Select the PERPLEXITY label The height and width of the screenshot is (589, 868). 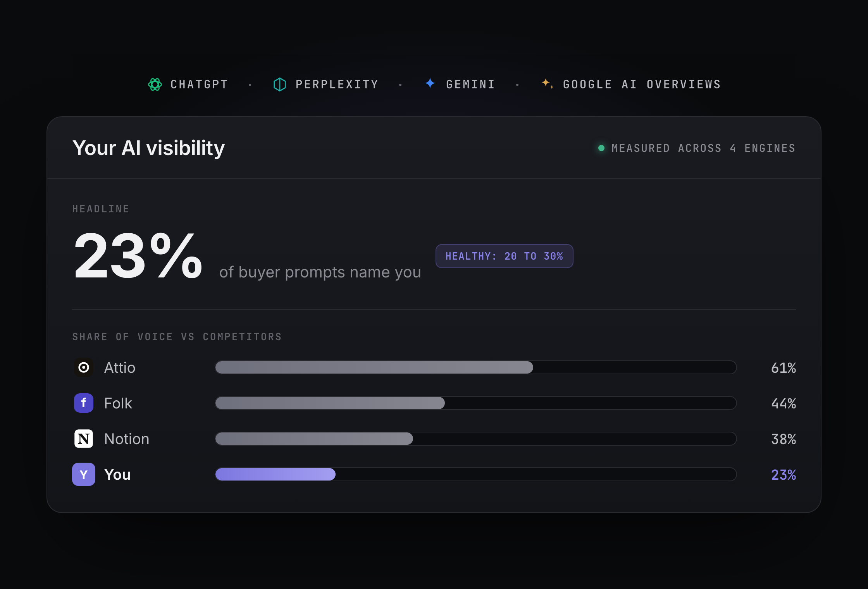coord(337,84)
